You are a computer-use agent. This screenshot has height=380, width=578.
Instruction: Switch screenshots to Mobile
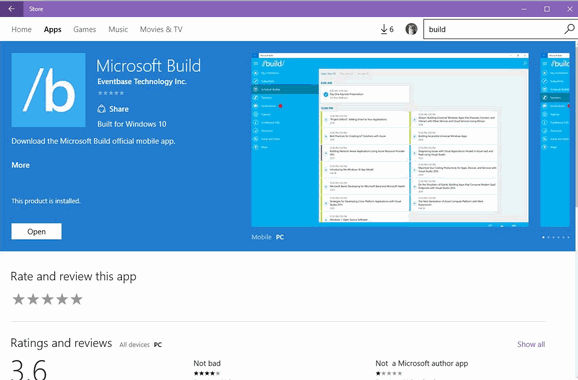261,237
